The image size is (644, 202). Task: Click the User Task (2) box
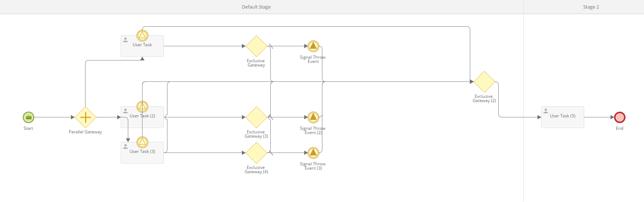pos(142,117)
